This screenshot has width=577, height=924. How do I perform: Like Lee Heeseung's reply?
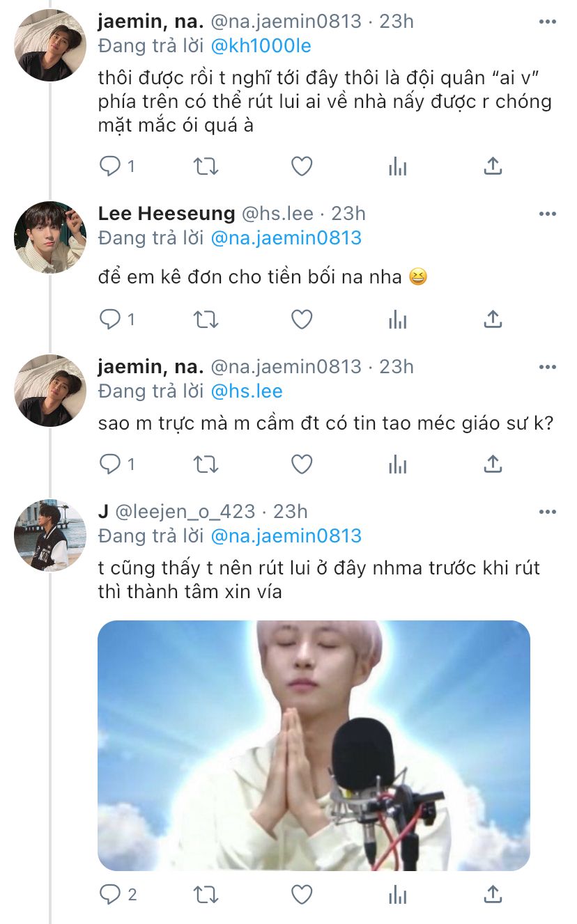[x=301, y=320]
